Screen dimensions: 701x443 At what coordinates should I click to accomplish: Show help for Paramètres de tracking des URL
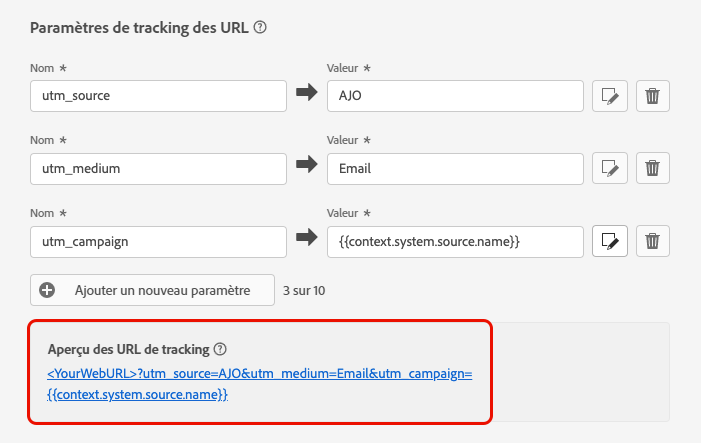point(260,28)
